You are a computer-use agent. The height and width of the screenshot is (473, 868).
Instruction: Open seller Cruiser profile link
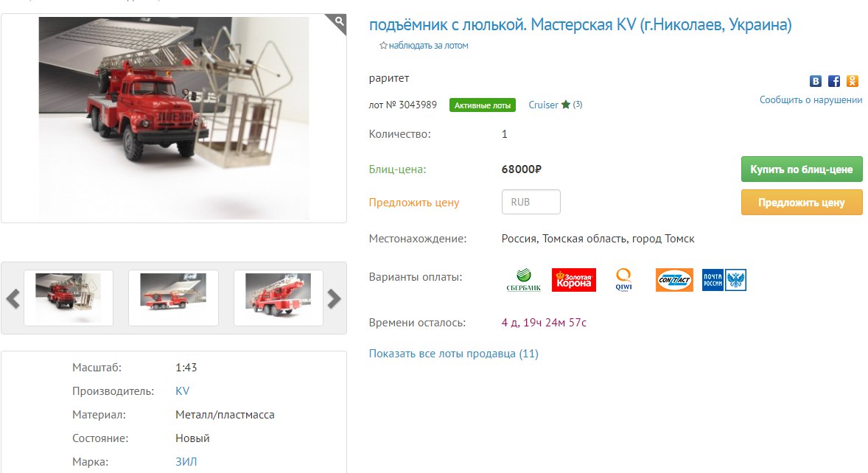point(543,105)
